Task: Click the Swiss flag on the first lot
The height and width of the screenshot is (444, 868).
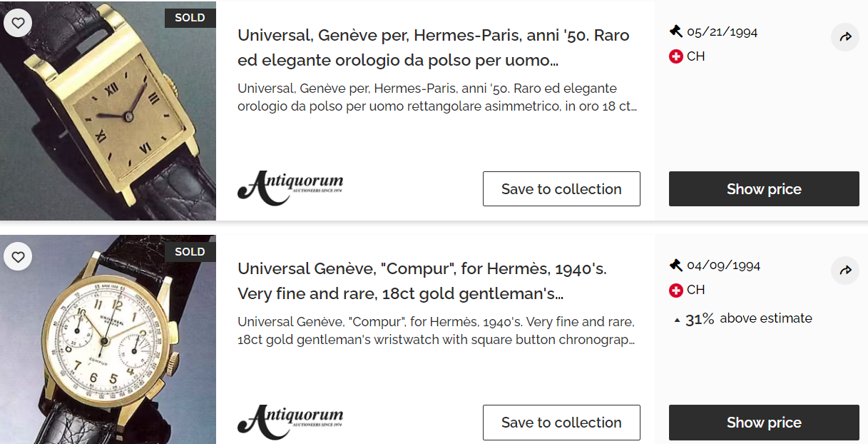Action: pos(676,56)
